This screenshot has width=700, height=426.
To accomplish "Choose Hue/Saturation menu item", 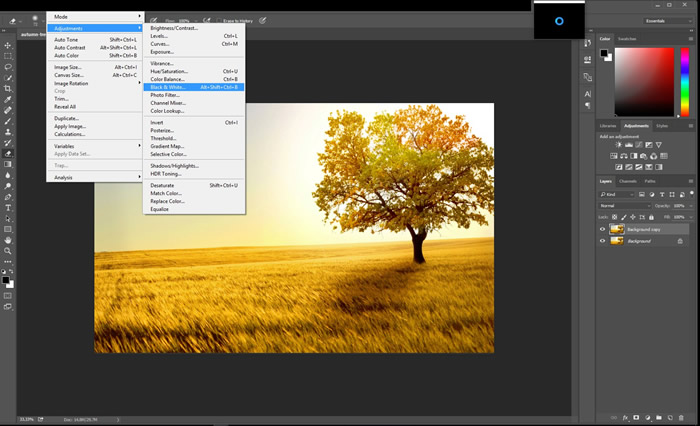I will tap(194, 71).
